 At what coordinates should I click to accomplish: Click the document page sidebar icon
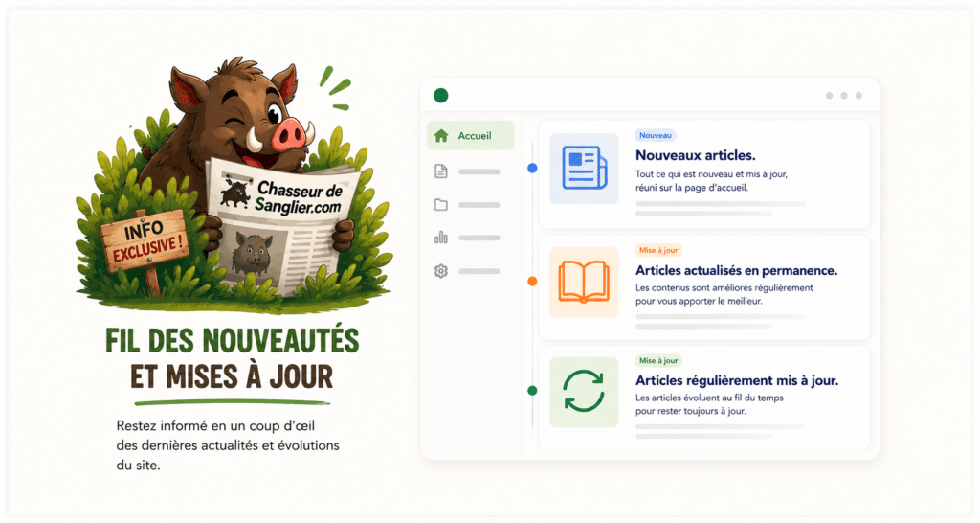point(441,171)
